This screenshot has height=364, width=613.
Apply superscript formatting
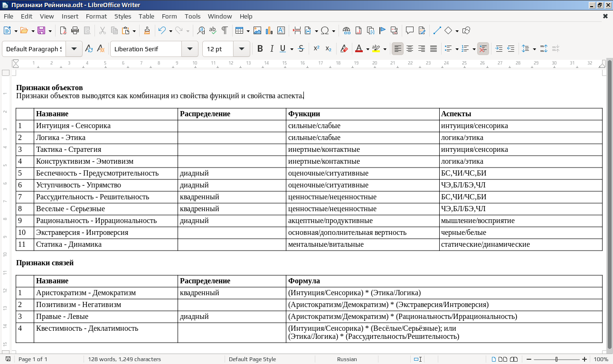pyautogui.click(x=316, y=49)
